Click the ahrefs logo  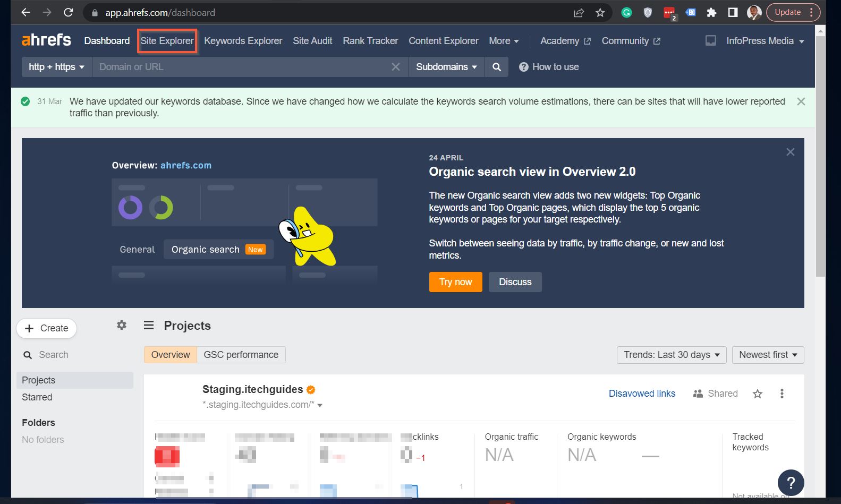point(46,40)
